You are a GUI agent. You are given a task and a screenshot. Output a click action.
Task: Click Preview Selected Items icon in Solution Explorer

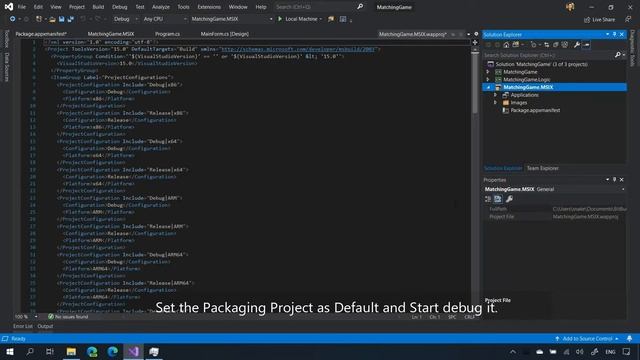[587, 45]
